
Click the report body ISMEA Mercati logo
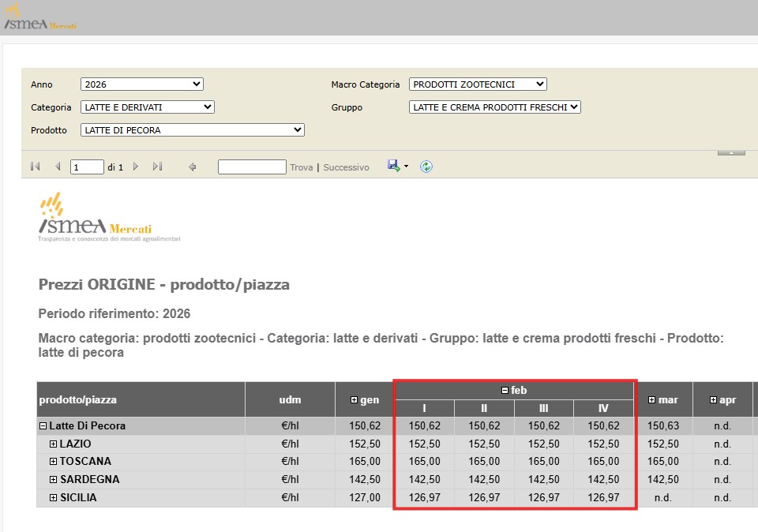109,217
